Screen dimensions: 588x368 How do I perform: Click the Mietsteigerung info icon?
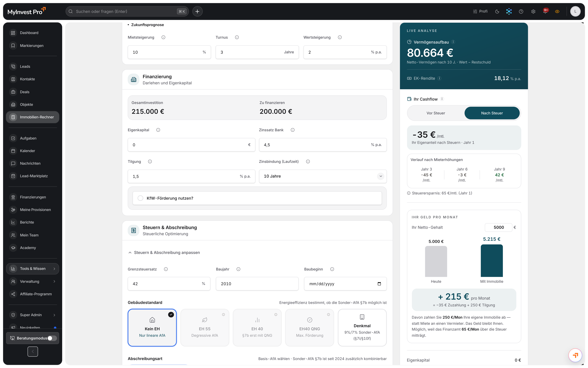coord(163,37)
